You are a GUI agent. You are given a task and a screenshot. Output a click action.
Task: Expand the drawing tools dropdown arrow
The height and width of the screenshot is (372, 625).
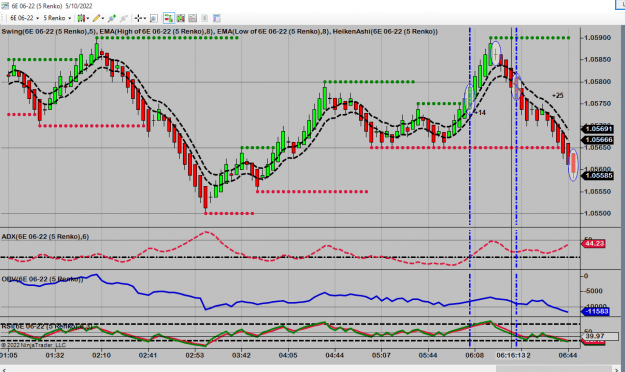pos(103,18)
